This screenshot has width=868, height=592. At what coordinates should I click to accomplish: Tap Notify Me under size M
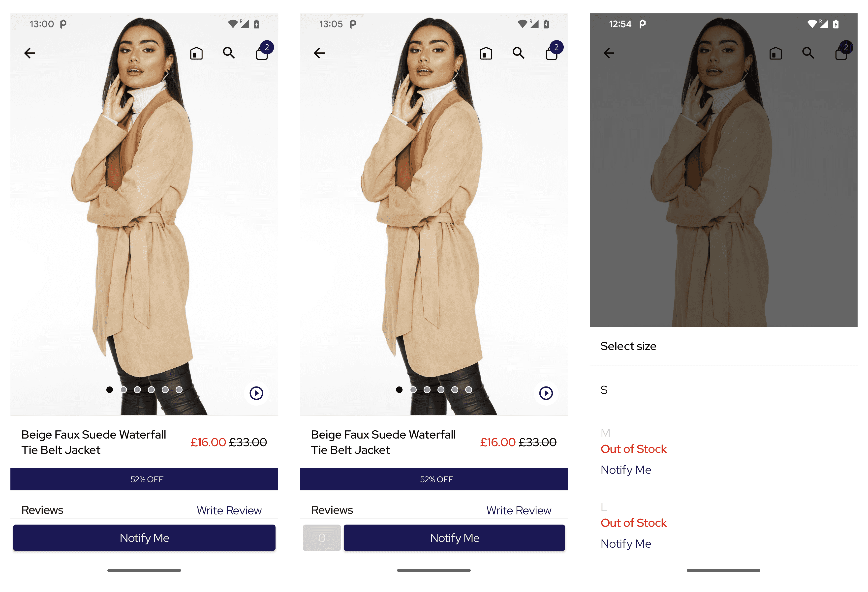pyautogui.click(x=626, y=470)
